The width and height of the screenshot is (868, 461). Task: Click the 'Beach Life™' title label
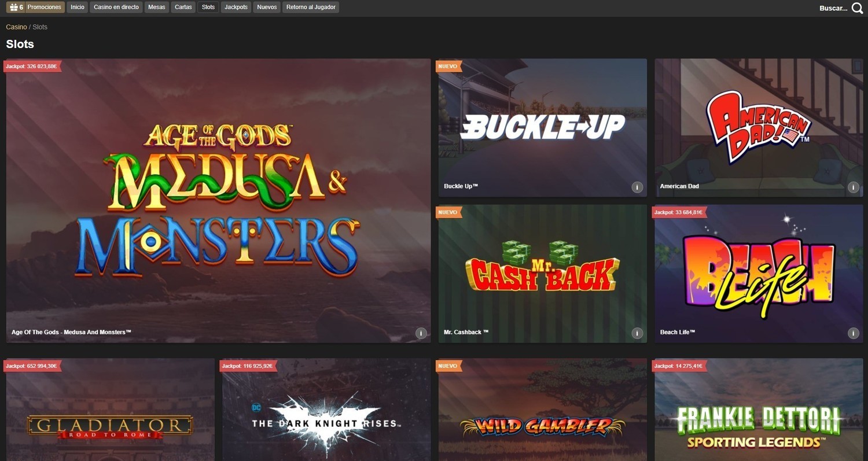678,332
